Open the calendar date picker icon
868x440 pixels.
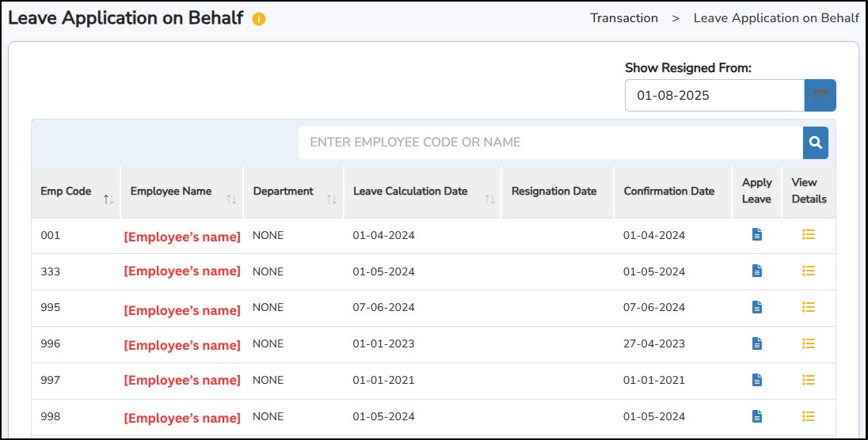pyautogui.click(x=820, y=96)
